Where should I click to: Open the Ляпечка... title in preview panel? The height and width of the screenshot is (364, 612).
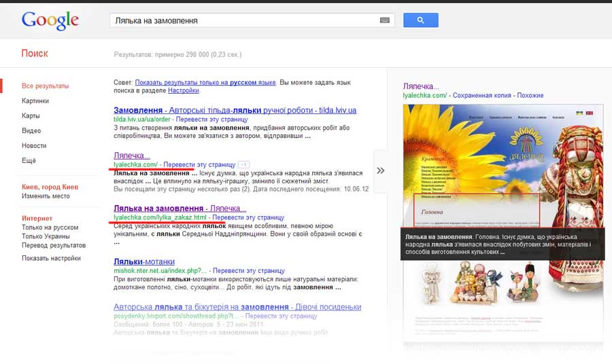[421, 86]
